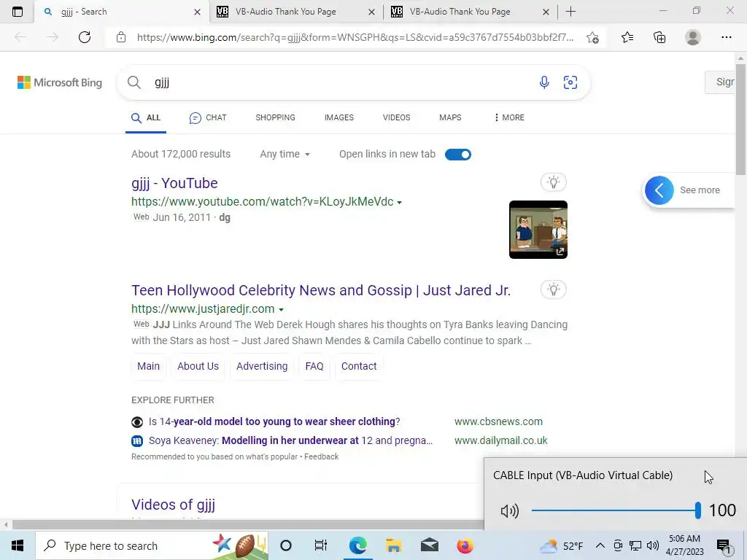Screen dimensions: 747x560
Task: Expand the youtube.com URL dropdown arrow
Action: coord(399,203)
